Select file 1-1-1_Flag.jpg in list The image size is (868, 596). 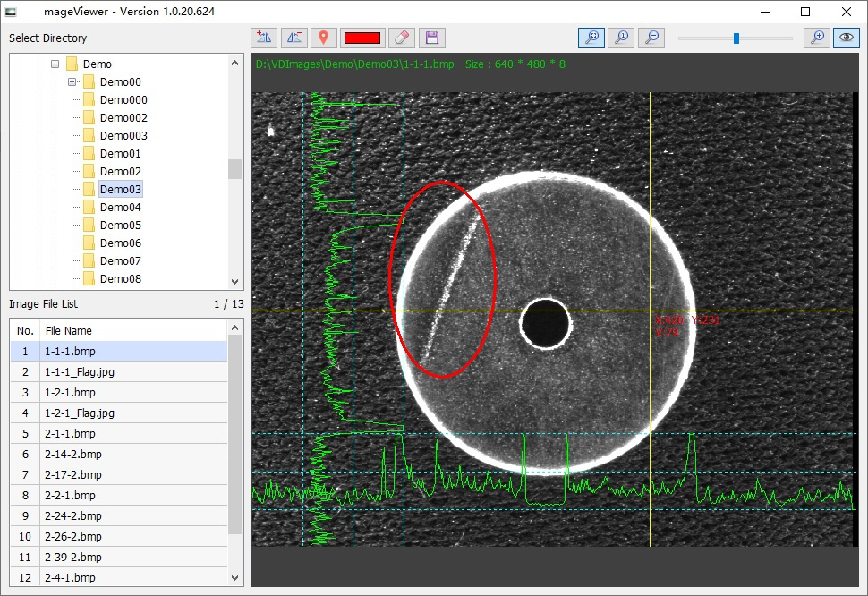click(x=79, y=372)
